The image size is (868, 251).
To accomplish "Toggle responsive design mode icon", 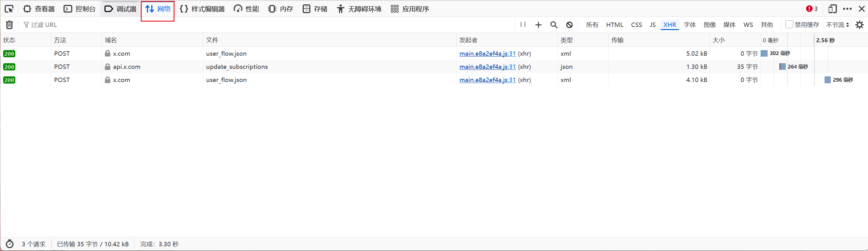I will point(832,9).
